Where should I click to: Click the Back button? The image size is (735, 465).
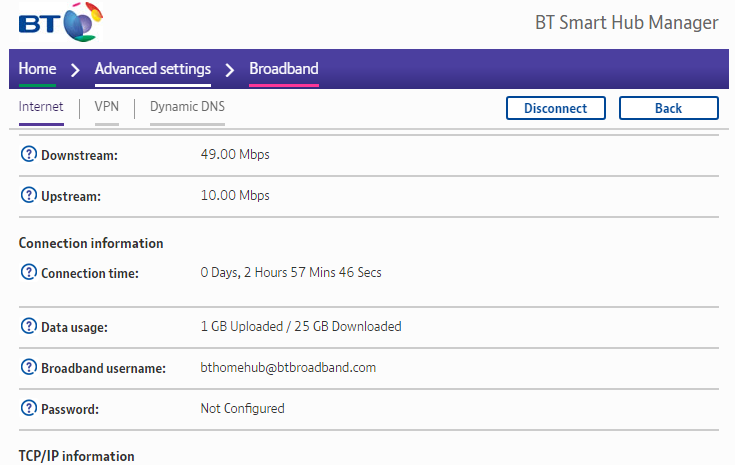coord(668,108)
